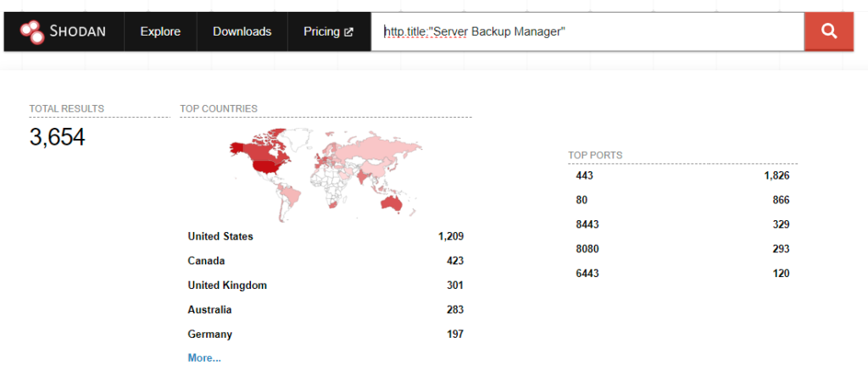Click the search query input field
The height and width of the screenshot is (382, 868).
tap(587, 31)
